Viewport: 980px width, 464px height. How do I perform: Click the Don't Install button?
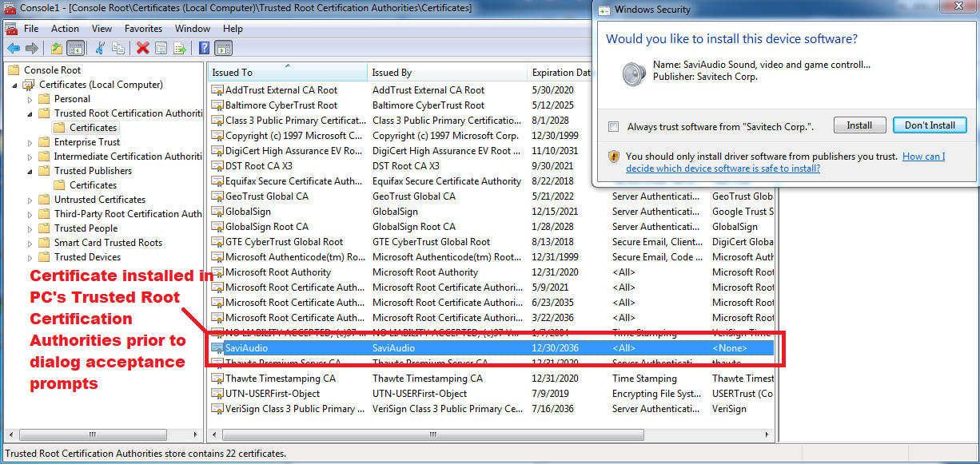click(930, 125)
